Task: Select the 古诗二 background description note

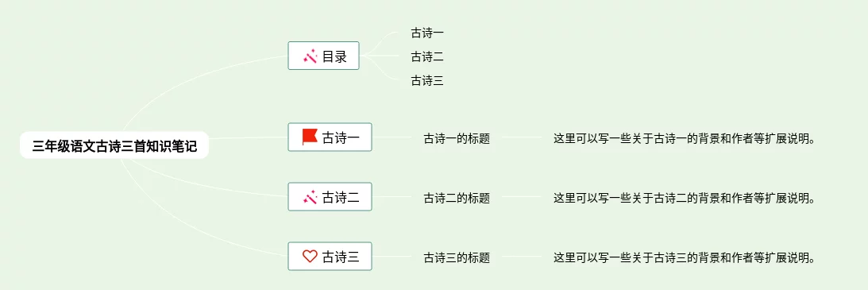Action: pos(685,198)
